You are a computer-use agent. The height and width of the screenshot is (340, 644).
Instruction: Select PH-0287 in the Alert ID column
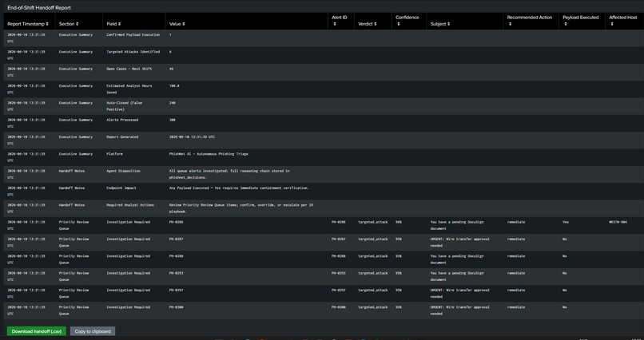click(x=339, y=239)
